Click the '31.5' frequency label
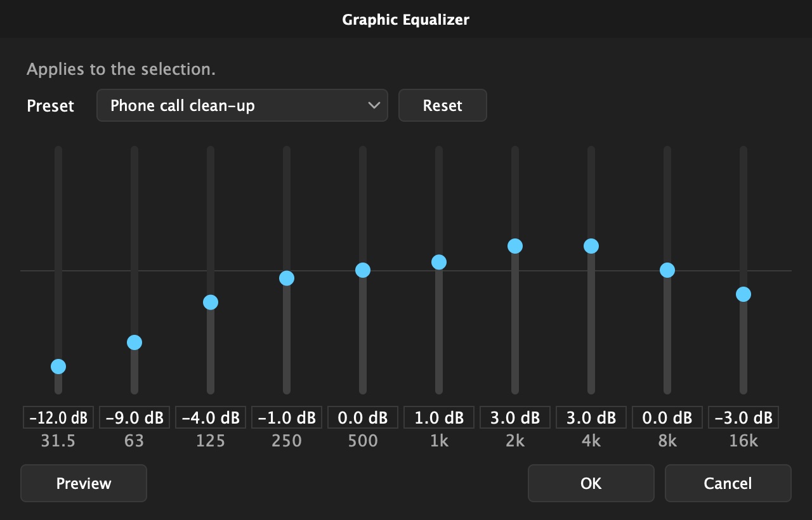 [x=58, y=441]
